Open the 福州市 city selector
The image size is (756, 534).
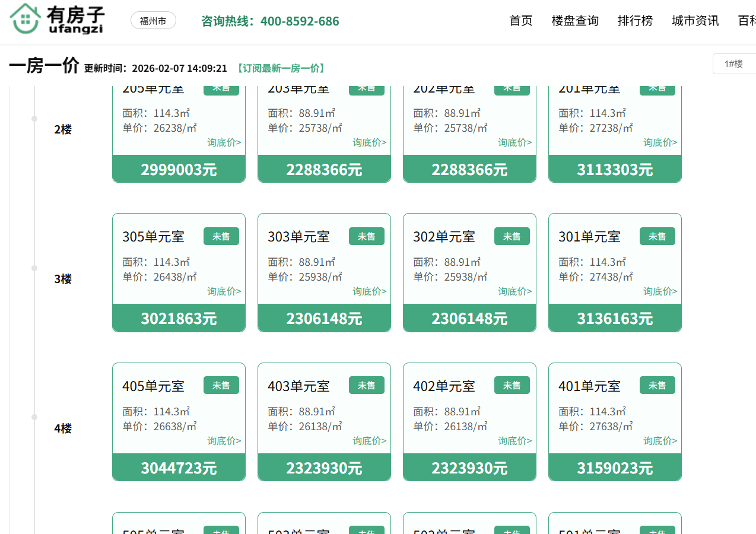click(x=153, y=21)
